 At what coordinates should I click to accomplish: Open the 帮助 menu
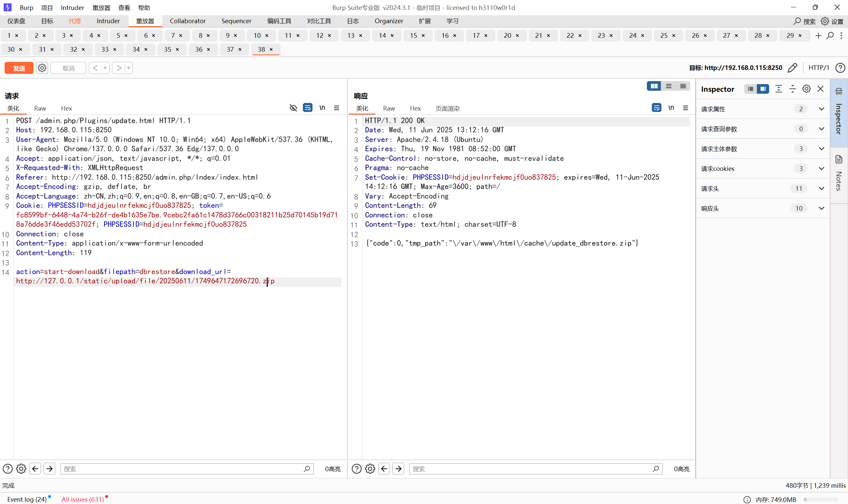144,8
